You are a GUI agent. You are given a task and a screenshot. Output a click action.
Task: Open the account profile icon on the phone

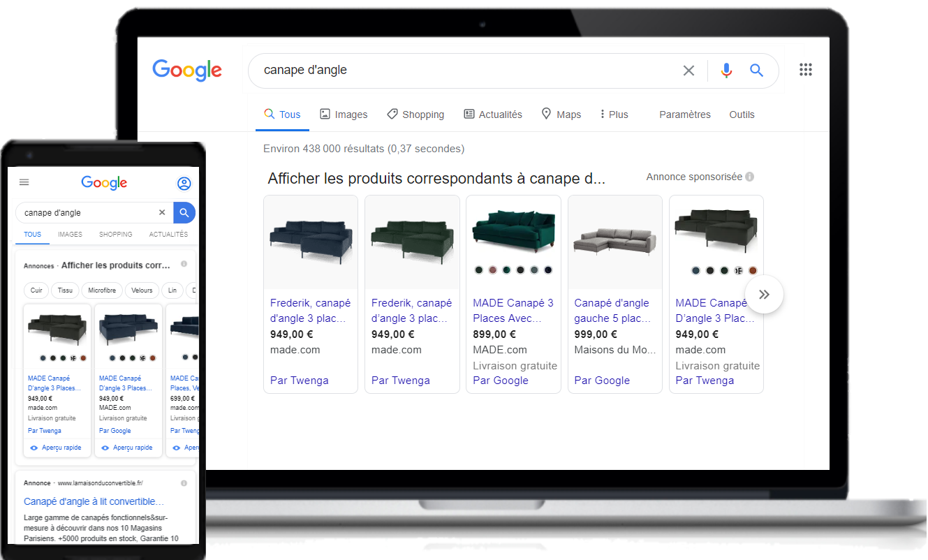(x=184, y=184)
